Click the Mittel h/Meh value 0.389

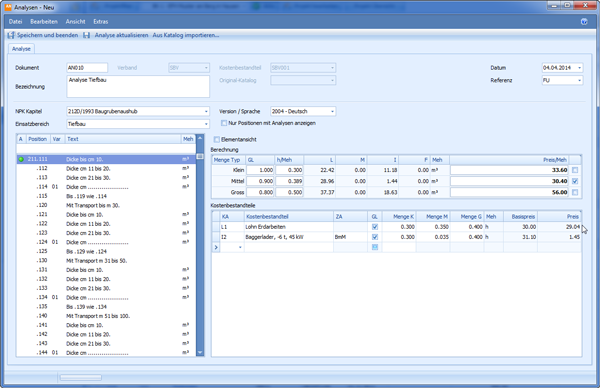[289, 181]
